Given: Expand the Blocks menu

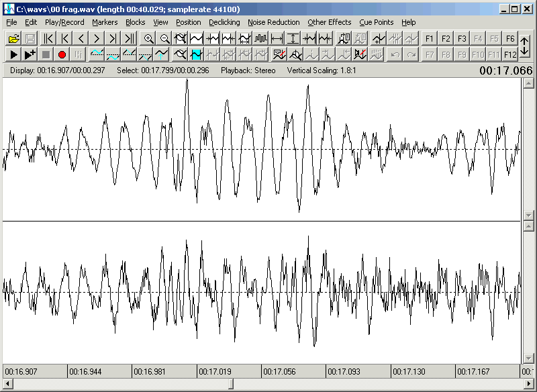Looking at the screenshot, I should tap(135, 22).
